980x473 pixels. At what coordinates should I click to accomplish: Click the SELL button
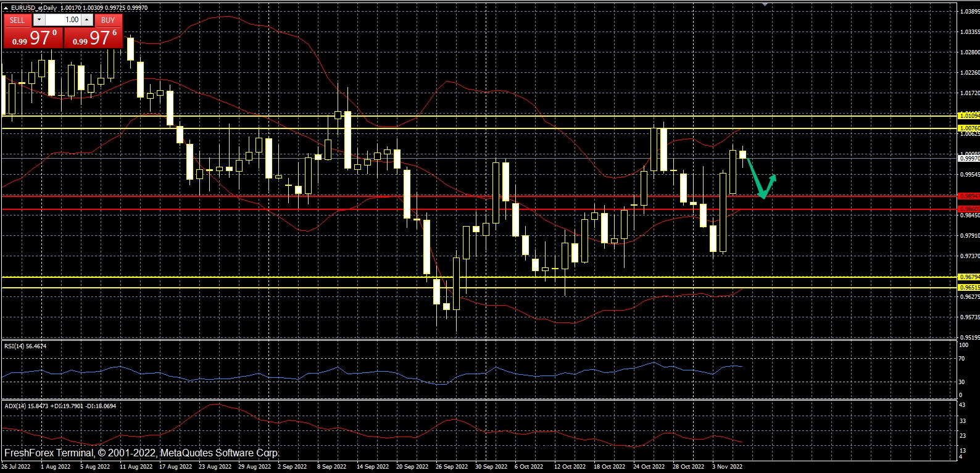tap(17, 20)
